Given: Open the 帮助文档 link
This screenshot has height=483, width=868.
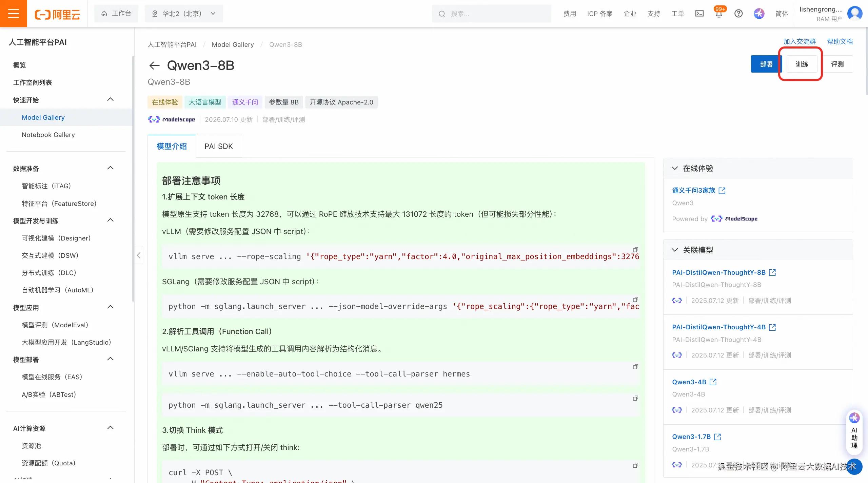Looking at the screenshot, I should click(840, 41).
